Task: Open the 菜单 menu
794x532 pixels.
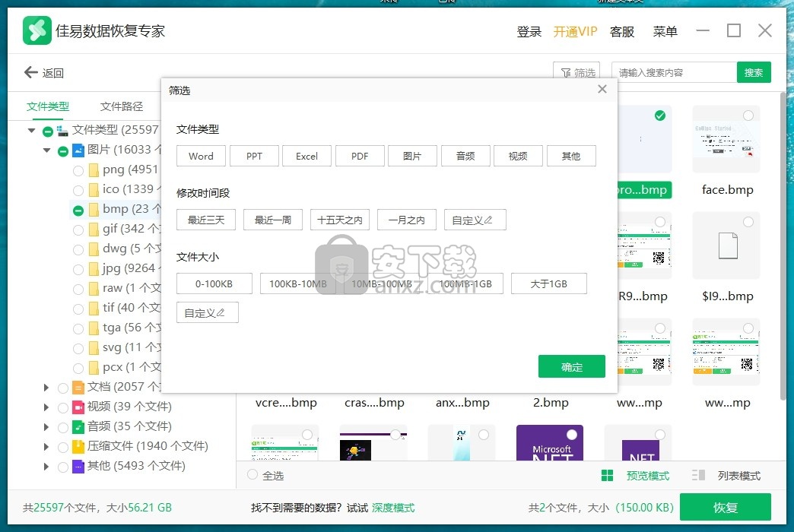Action: tap(665, 31)
